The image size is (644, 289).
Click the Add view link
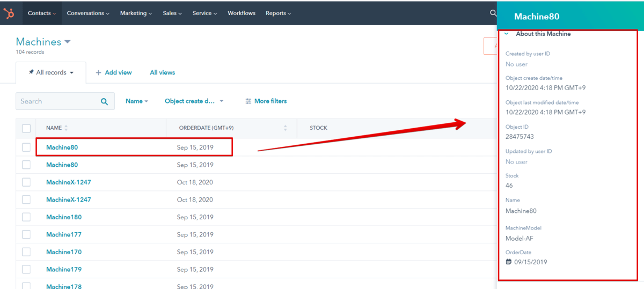(x=113, y=72)
